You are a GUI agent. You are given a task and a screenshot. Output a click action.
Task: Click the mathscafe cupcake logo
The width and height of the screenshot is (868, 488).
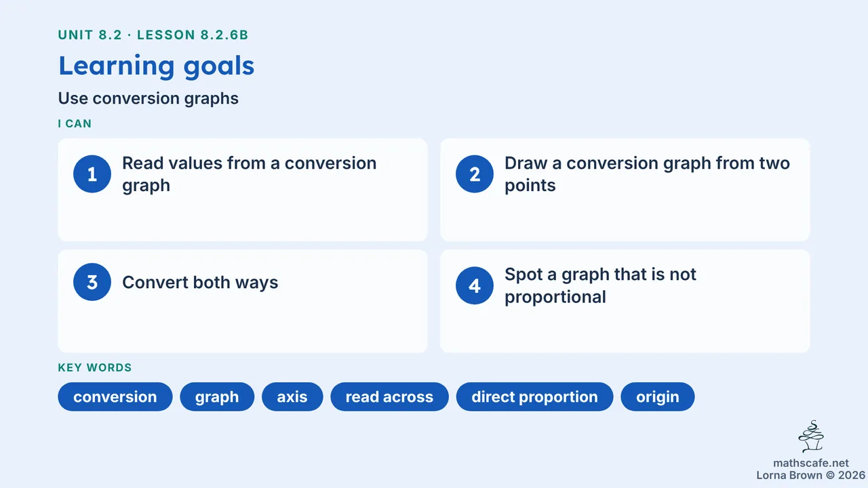(x=811, y=437)
